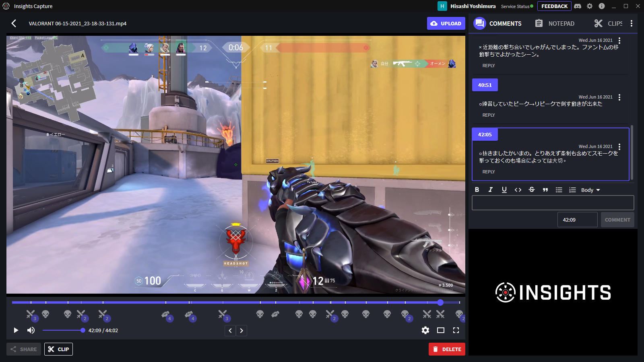The image size is (644, 362).
Task: Jump to the next event with the right arrow
Action: coord(242,331)
